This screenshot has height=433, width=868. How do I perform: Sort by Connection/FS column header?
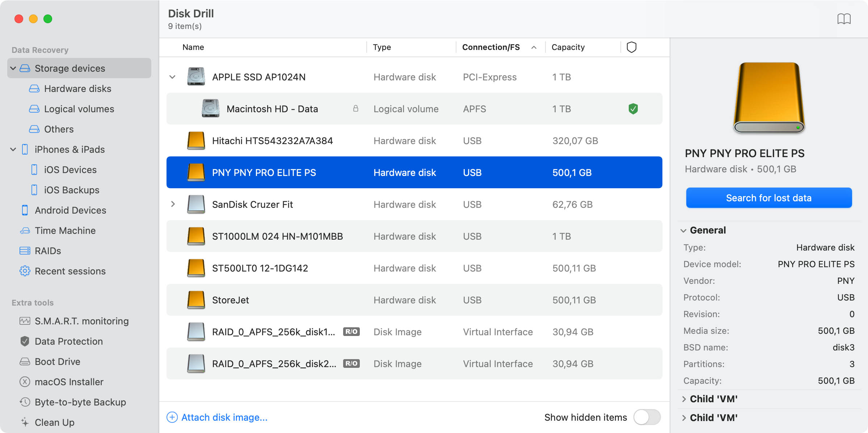tap(491, 47)
